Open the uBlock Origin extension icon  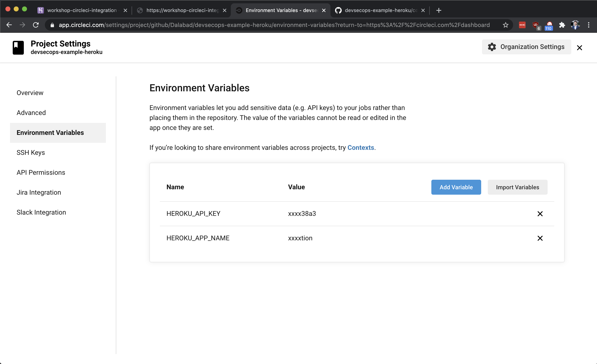tap(536, 25)
